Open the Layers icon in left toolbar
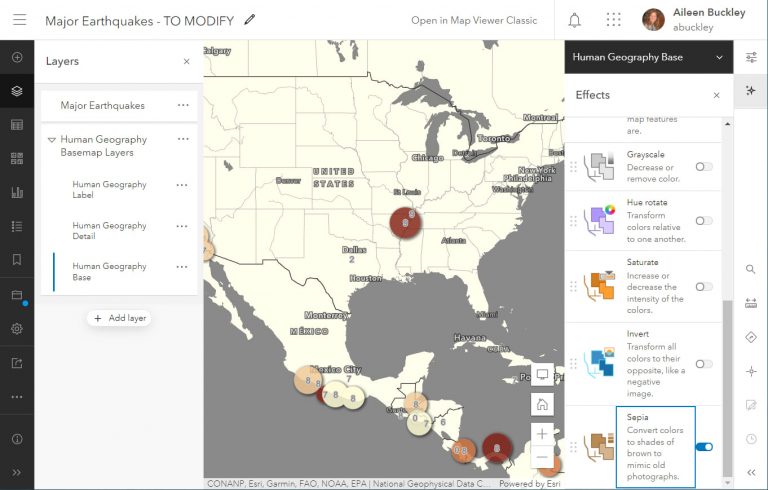 click(17, 91)
